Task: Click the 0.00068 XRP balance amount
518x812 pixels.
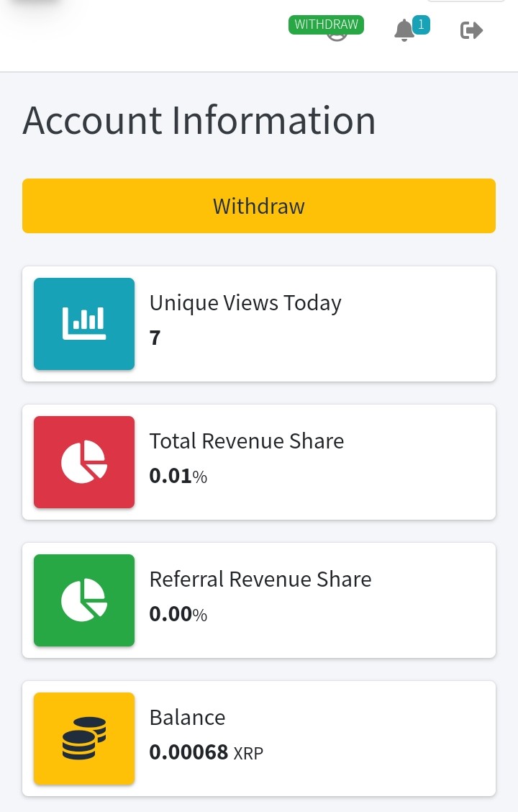Action: click(x=206, y=752)
